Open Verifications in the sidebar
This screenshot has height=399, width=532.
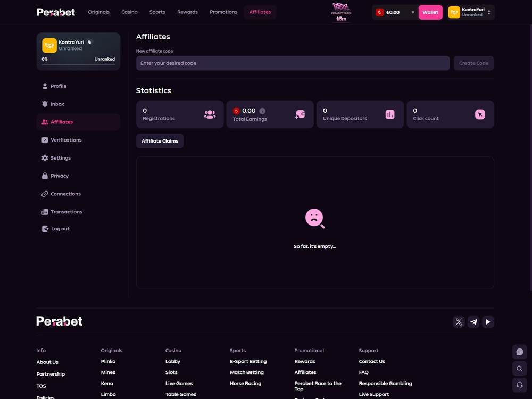(x=78, y=140)
